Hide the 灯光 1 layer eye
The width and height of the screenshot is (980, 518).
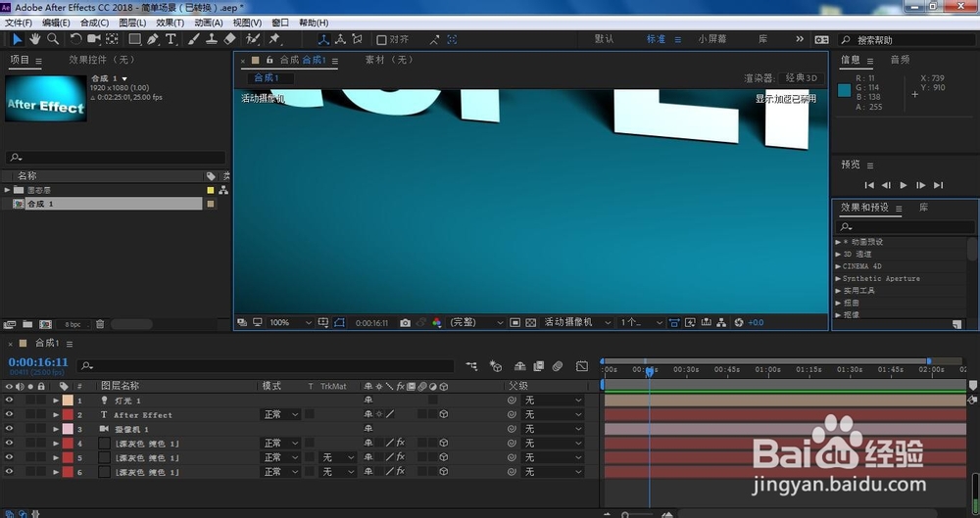coord(9,400)
